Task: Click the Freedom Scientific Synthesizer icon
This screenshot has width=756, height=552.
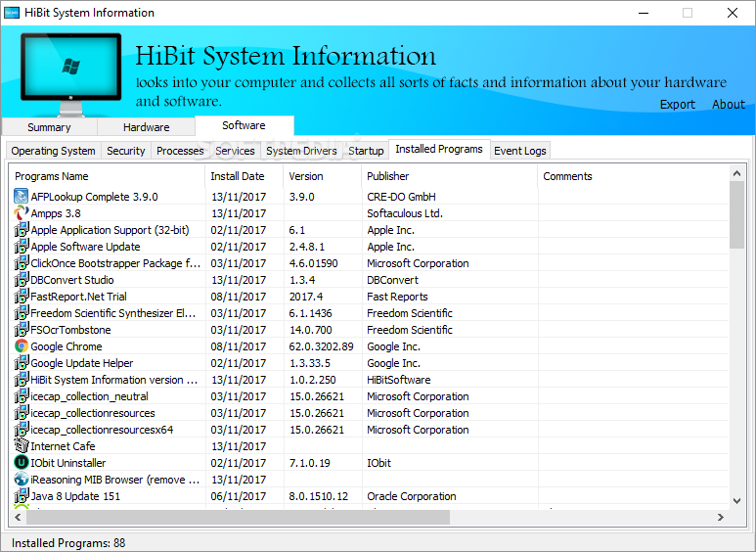Action: click(22, 312)
